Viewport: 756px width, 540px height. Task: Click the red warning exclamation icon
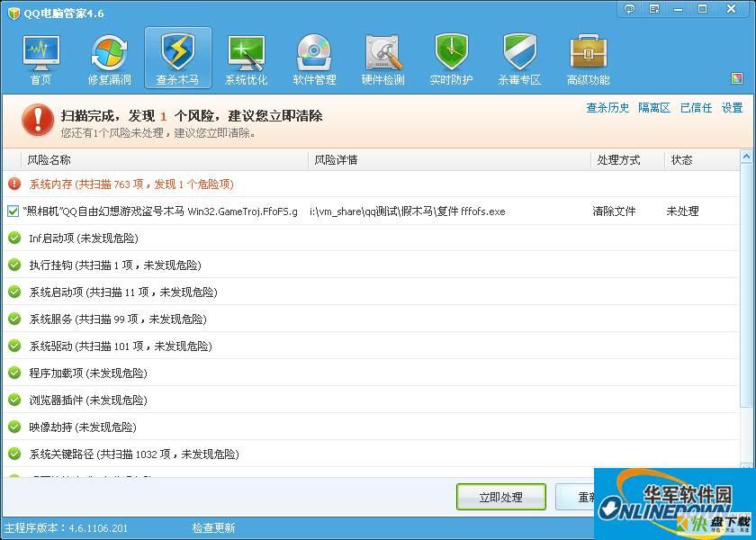click(38, 121)
